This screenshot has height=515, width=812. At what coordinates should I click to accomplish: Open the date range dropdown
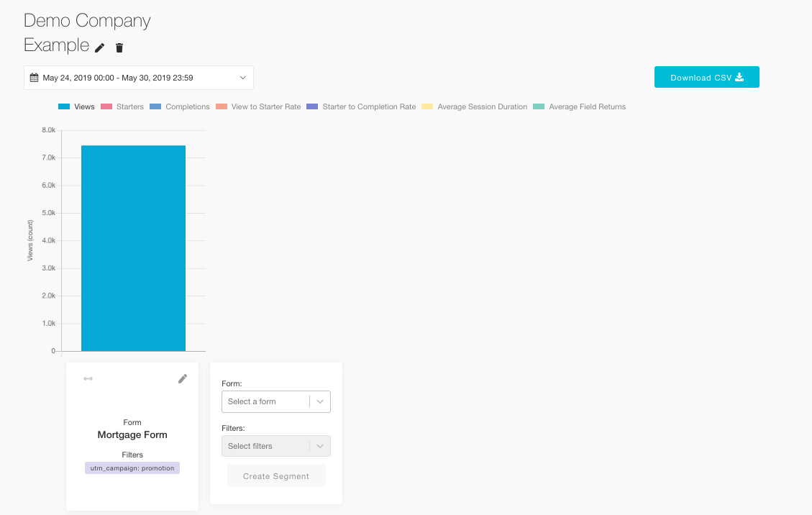pyautogui.click(x=139, y=78)
